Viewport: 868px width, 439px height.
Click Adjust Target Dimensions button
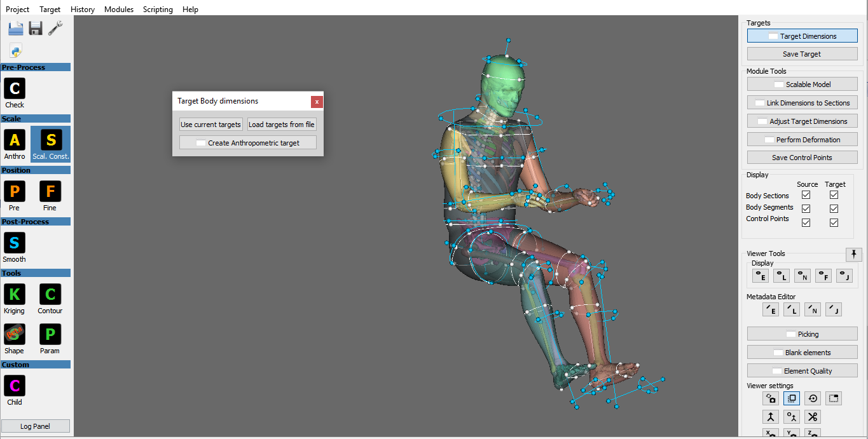803,121
